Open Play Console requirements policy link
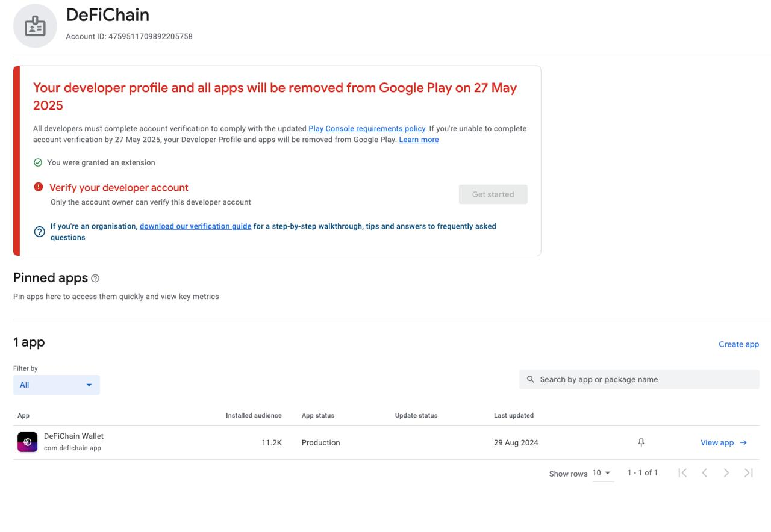 click(x=367, y=129)
